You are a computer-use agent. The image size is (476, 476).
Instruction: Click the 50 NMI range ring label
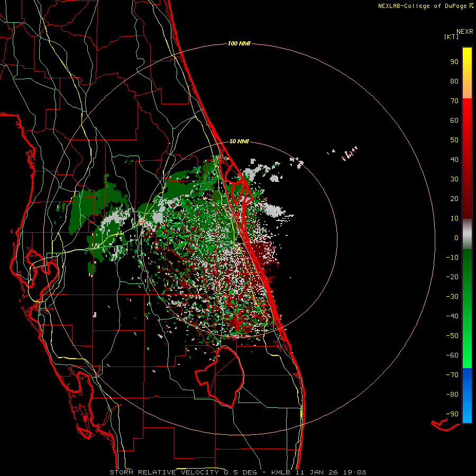click(239, 141)
